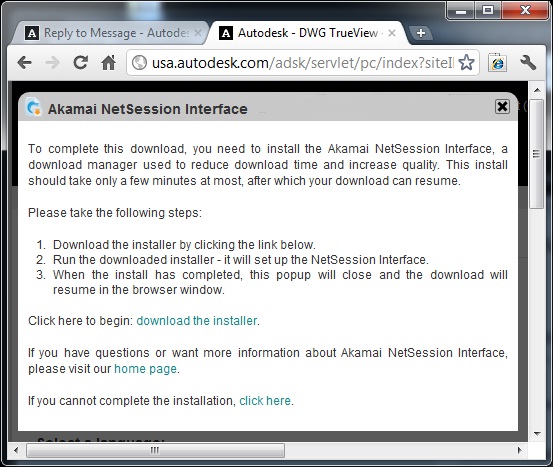The height and width of the screenshot is (467, 553).
Task: Open the IE Tab extension icon
Action: click(x=497, y=63)
